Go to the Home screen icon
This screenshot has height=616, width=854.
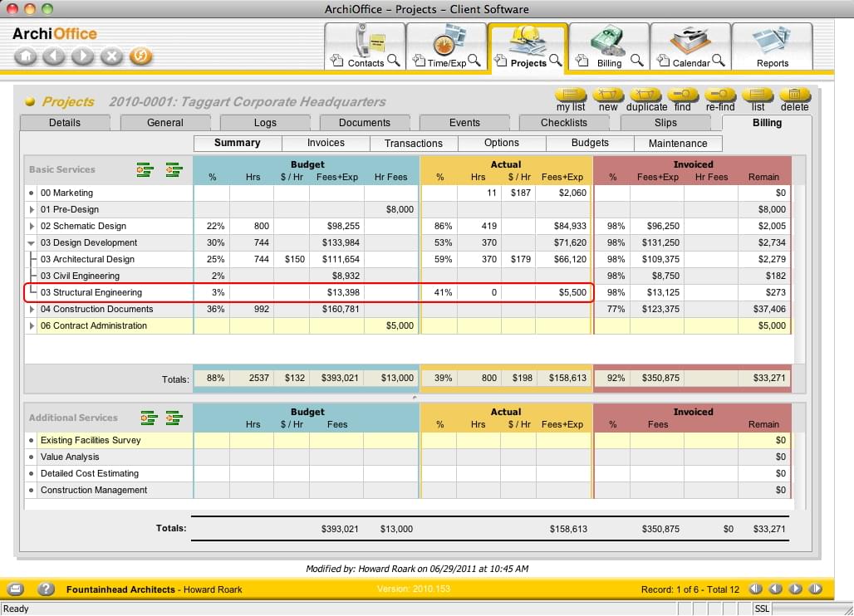[25, 56]
